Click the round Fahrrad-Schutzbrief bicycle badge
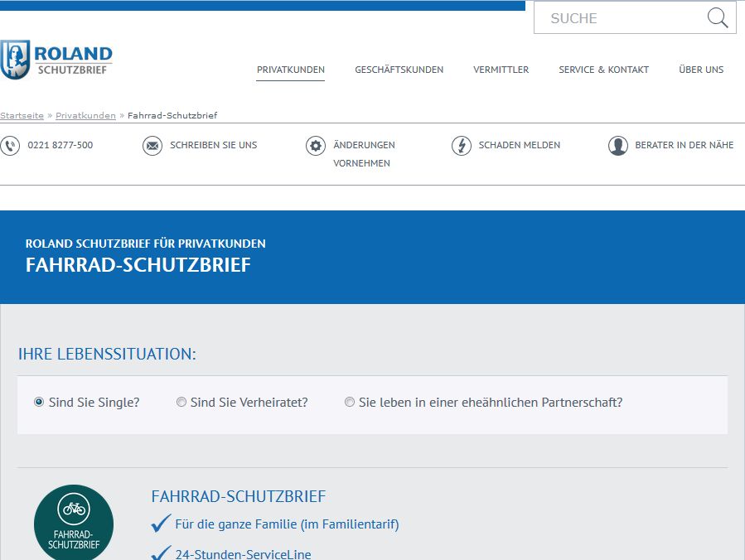 pyautogui.click(x=74, y=522)
